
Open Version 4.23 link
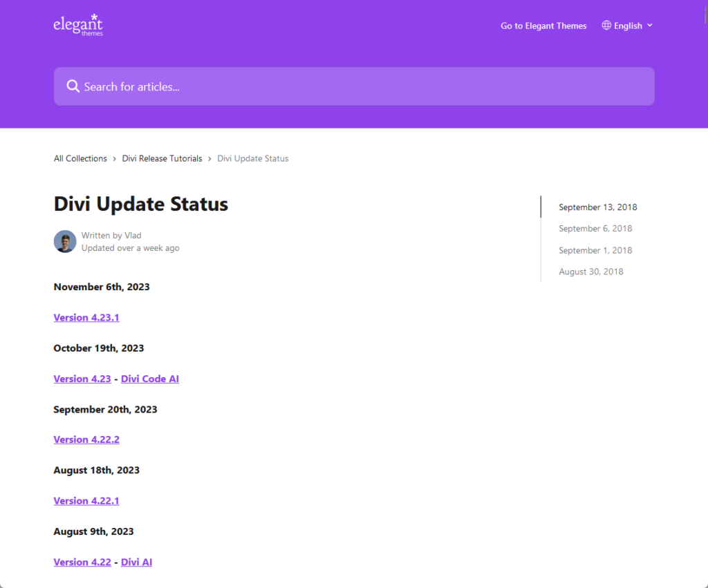pyautogui.click(x=82, y=379)
